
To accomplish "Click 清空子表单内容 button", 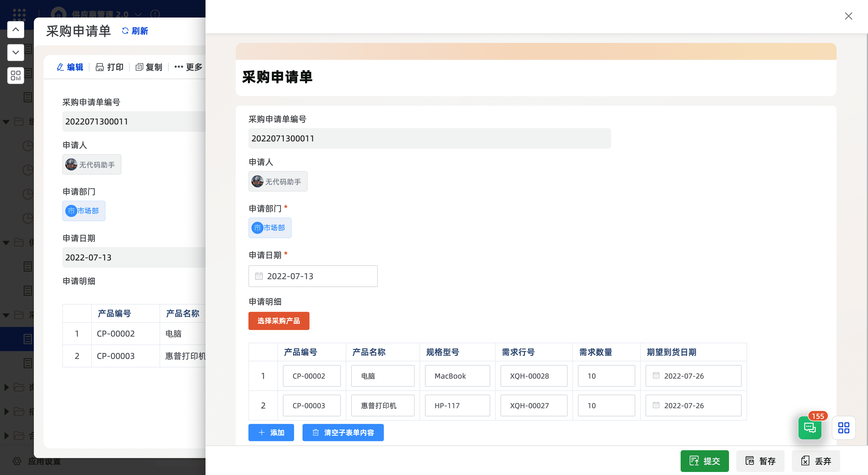I will (343, 432).
